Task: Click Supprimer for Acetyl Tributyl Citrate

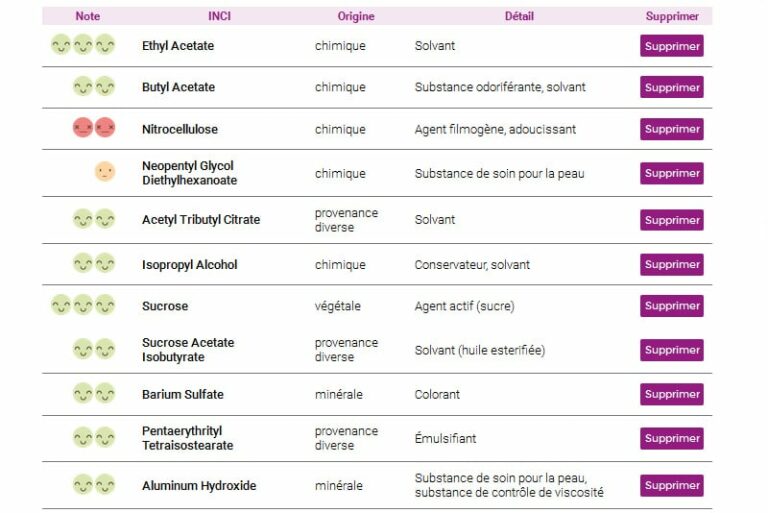Action: (672, 220)
